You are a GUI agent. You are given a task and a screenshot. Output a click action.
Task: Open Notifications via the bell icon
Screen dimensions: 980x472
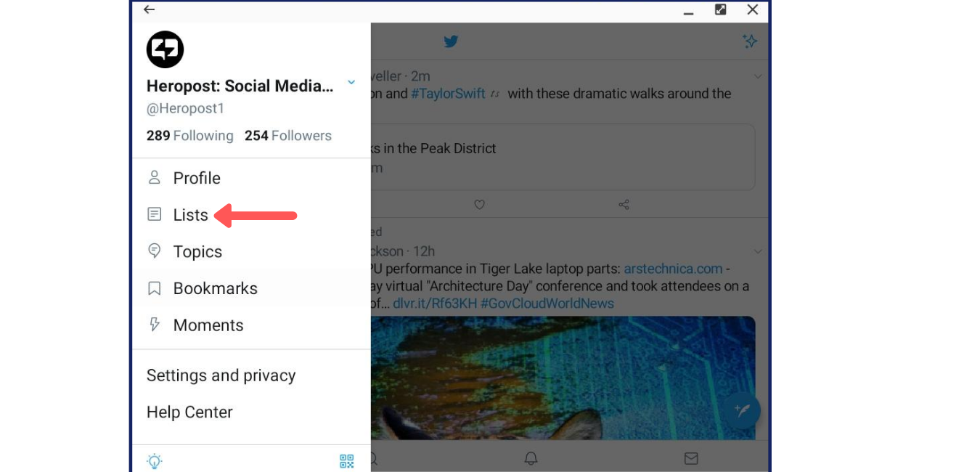coord(531,458)
